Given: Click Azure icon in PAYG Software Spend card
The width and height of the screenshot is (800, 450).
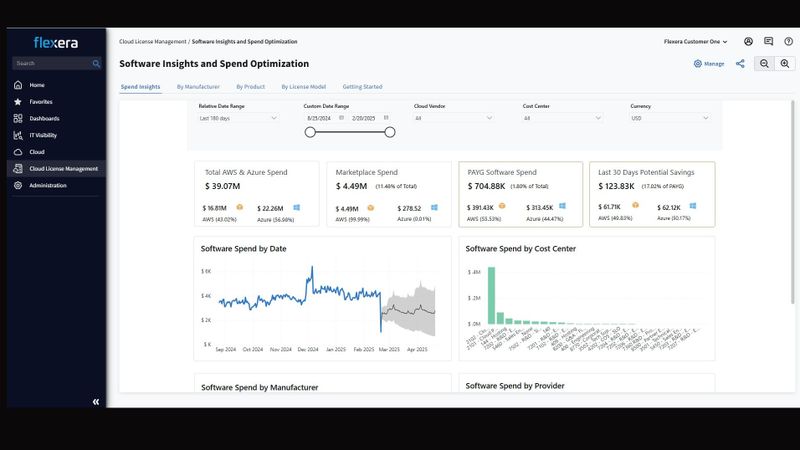Looking at the screenshot, I should (562, 206).
